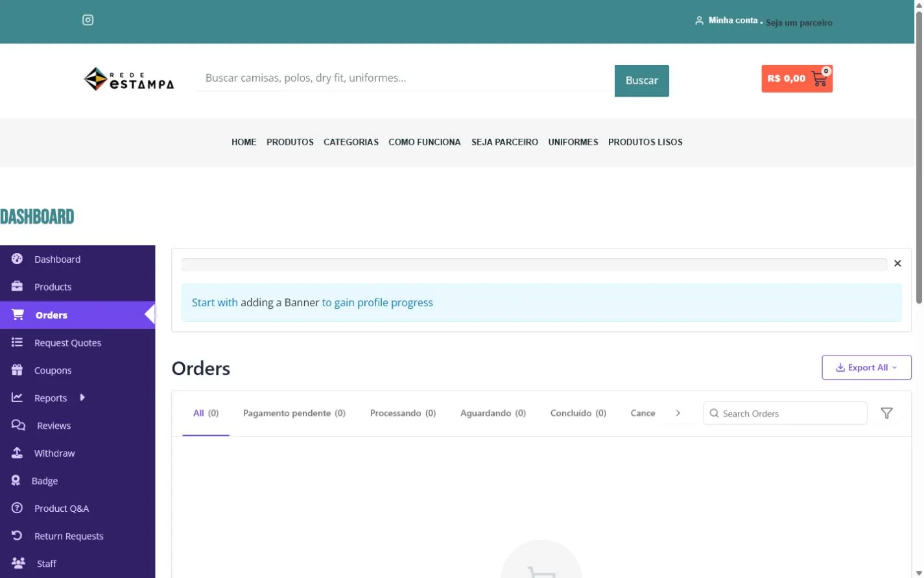
Task: Click the Withdraw upload icon
Action: click(x=18, y=453)
